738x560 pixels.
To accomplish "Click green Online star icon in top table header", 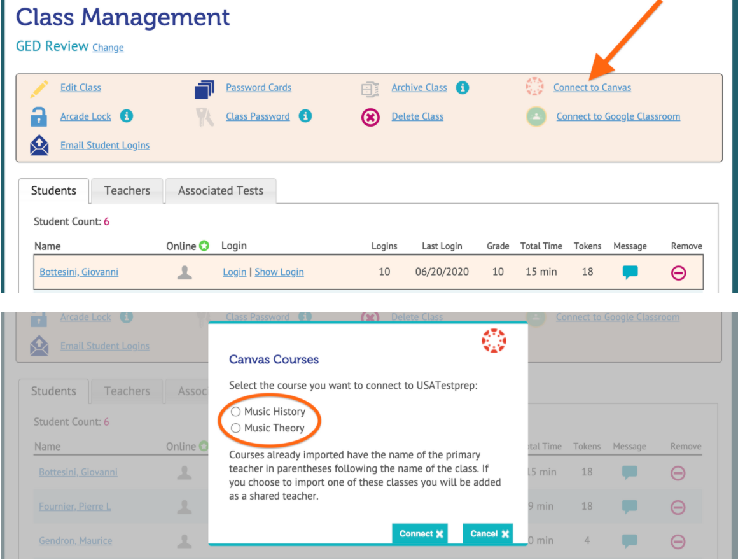I will pos(204,246).
